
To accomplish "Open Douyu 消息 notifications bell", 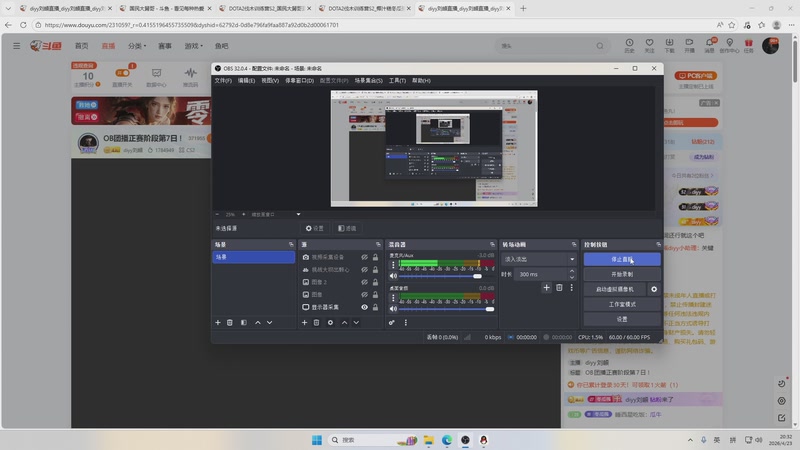I will [709, 45].
